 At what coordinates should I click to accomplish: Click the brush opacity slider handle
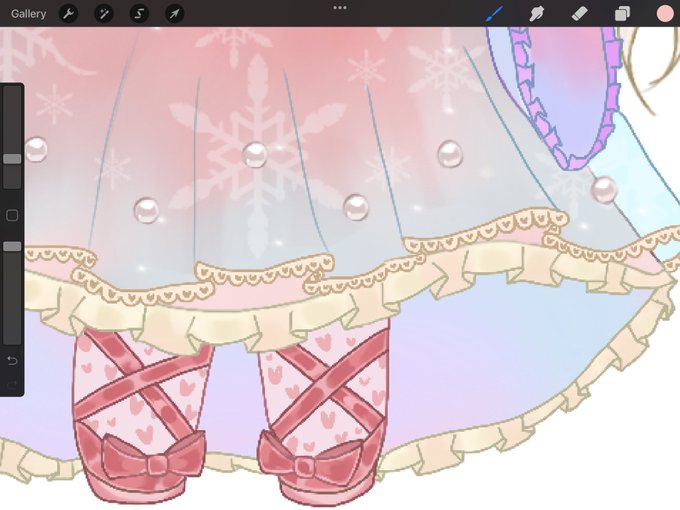pyautogui.click(x=12, y=246)
